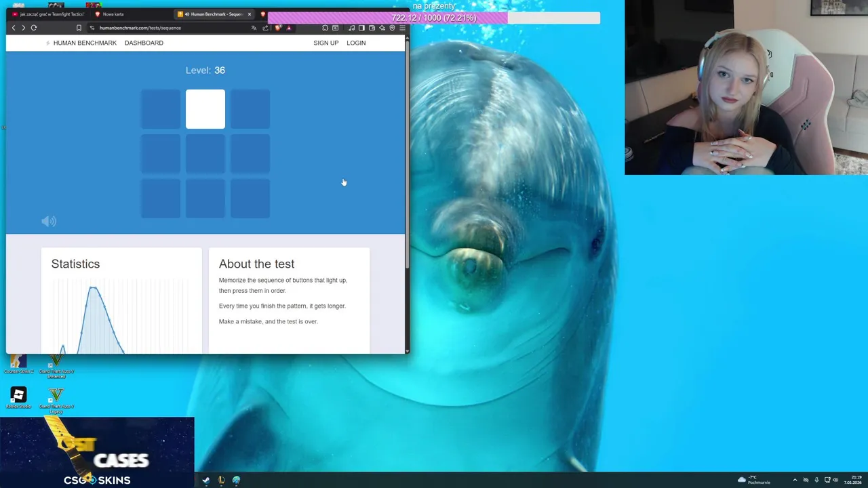This screenshot has width=868, height=488.
Task: Open League of Legends from the taskbar
Action: 221,480
